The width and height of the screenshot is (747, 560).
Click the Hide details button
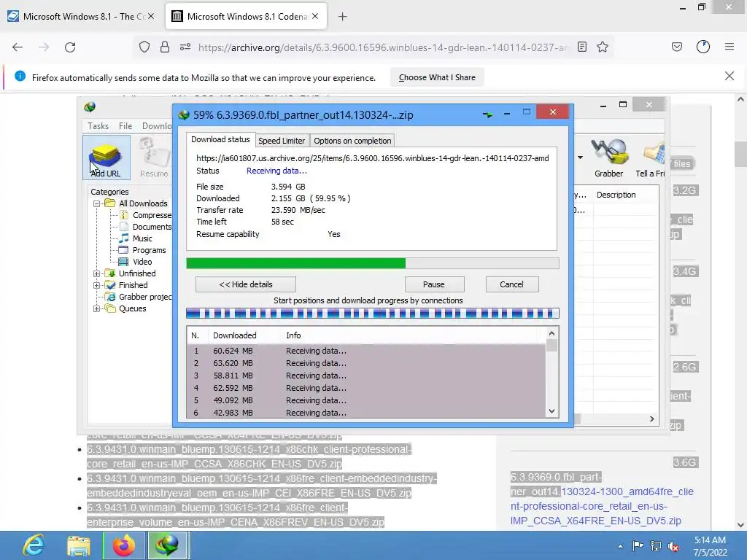[246, 284]
